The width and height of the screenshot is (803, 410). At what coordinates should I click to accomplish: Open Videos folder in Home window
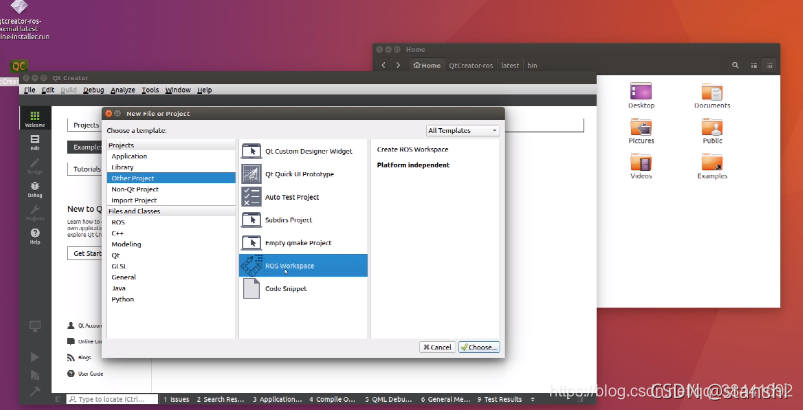click(x=641, y=166)
